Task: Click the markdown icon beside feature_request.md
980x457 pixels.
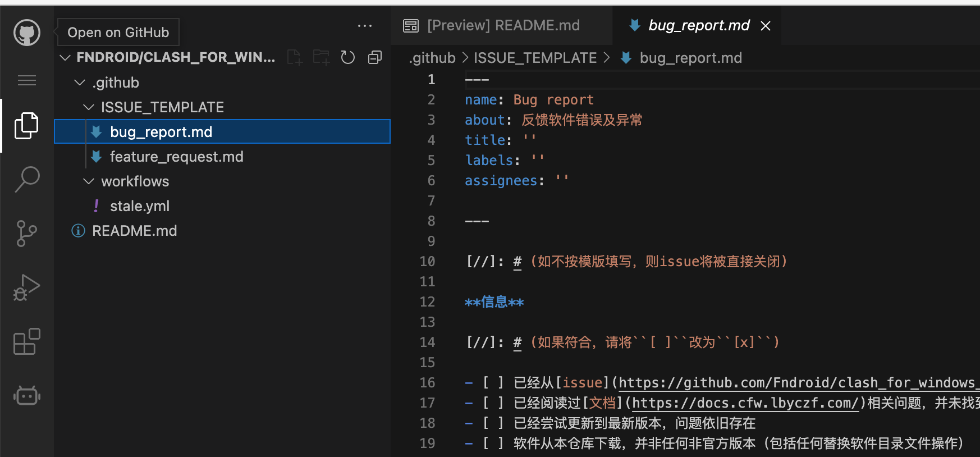Action: click(97, 157)
